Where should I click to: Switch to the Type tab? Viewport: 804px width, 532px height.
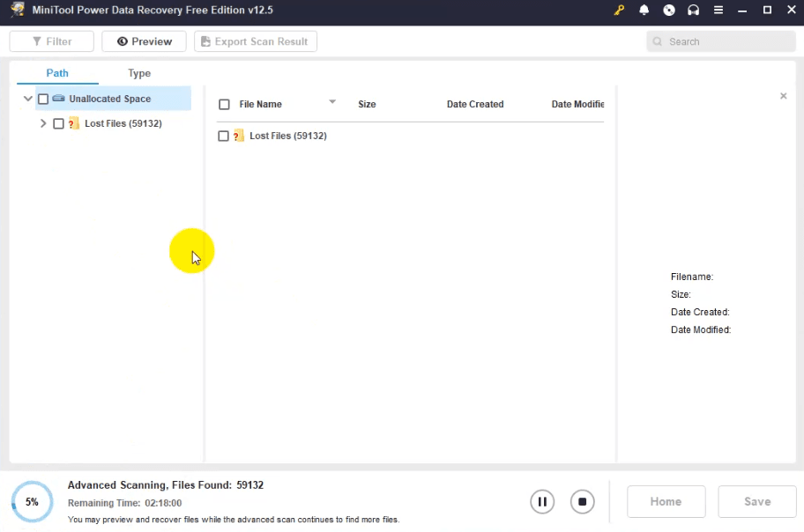(139, 73)
